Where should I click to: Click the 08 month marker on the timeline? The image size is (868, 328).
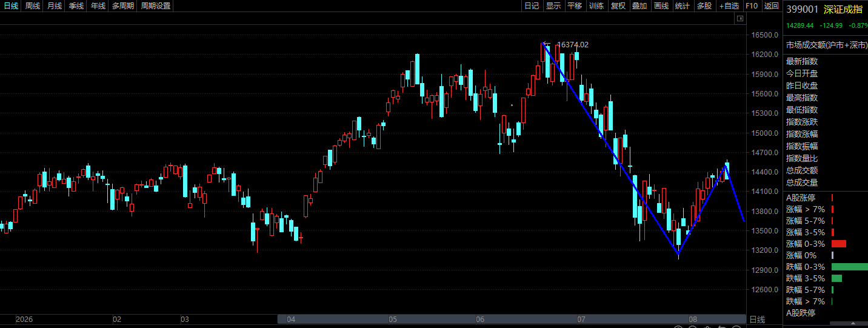pyautogui.click(x=692, y=319)
